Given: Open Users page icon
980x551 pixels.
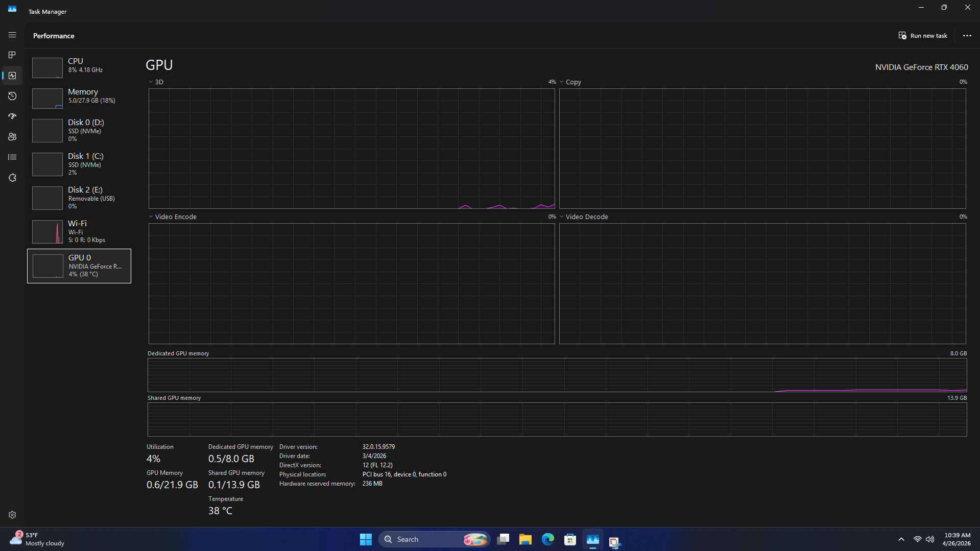Looking at the screenshot, I should (x=12, y=137).
